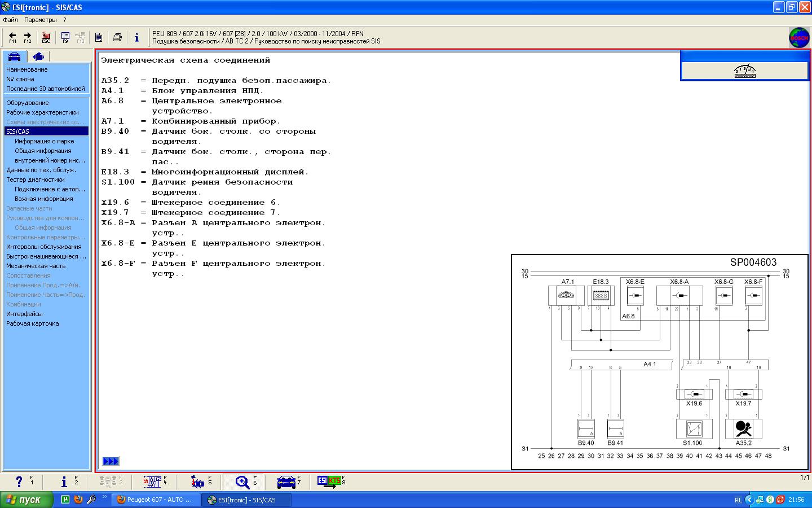This screenshot has width=812, height=508.
Task: Click the ESC exit toolbar icon
Action: (x=46, y=37)
